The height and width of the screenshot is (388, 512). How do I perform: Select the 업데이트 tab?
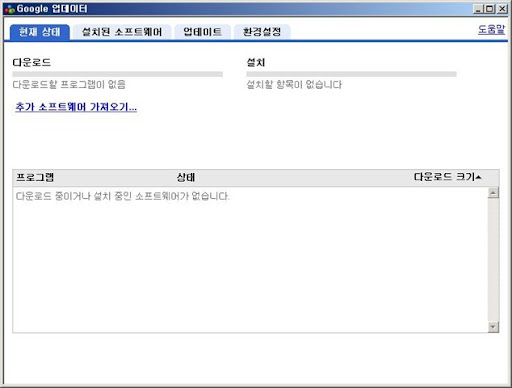click(x=203, y=32)
